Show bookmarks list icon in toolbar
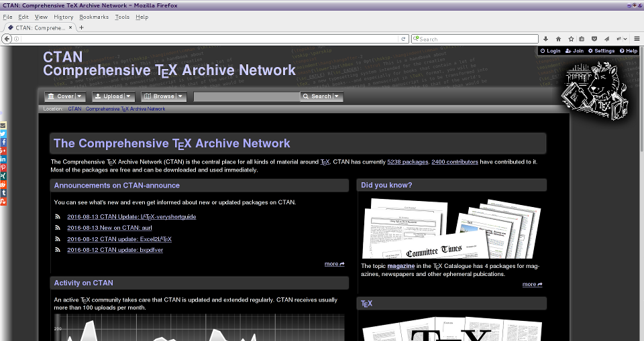Viewport: 644px width, 341px height. point(581,39)
